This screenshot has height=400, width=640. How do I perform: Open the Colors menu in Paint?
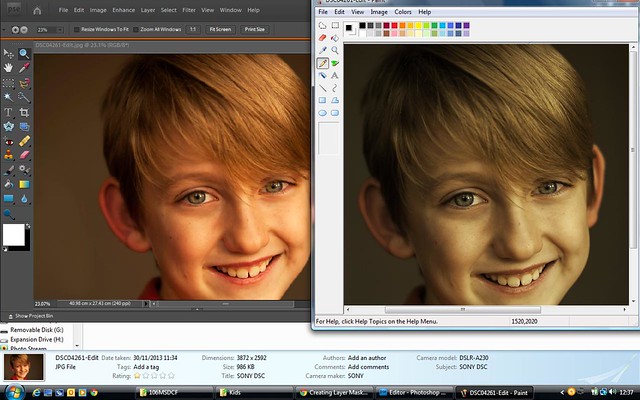pyautogui.click(x=402, y=11)
